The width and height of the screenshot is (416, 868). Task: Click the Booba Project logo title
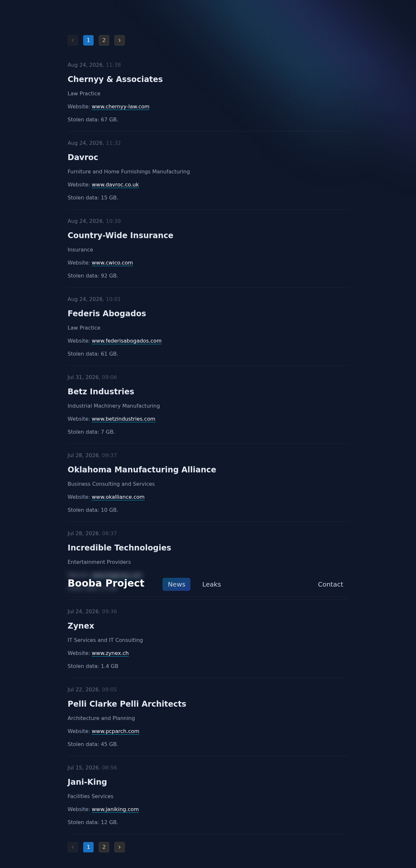click(x=106, y=583)
